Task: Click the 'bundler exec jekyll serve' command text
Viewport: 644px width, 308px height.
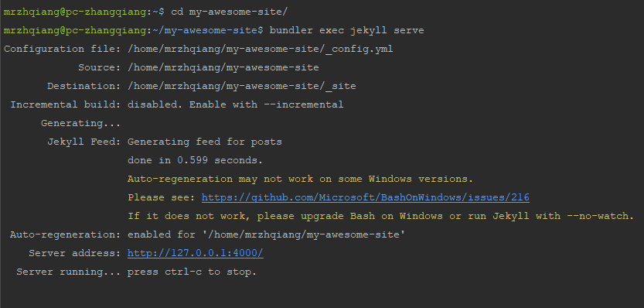Action: coord(346,30)
